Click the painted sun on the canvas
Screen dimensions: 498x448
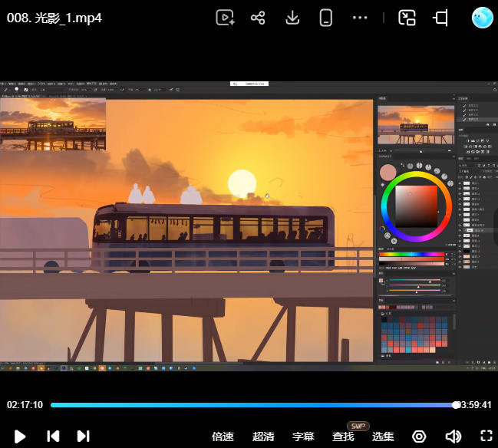(242, 184)
